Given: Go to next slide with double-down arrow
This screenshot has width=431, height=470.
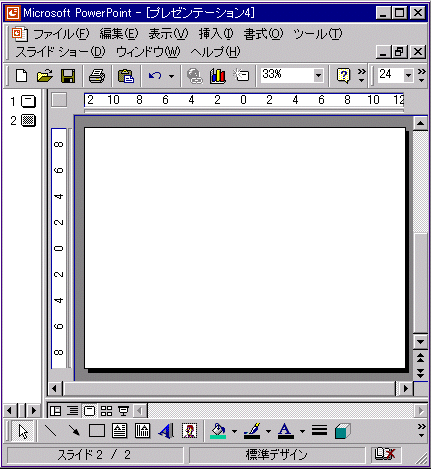Looking at the screenshot, I should click(420, 373).
